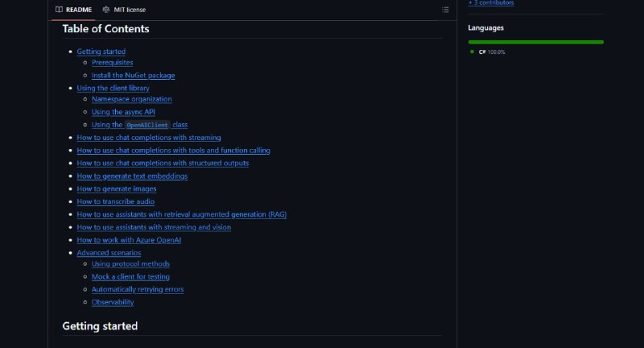Viewport: 644px width, 348px height.
Task: Click the C# language entry
Action: coord(488,52)
